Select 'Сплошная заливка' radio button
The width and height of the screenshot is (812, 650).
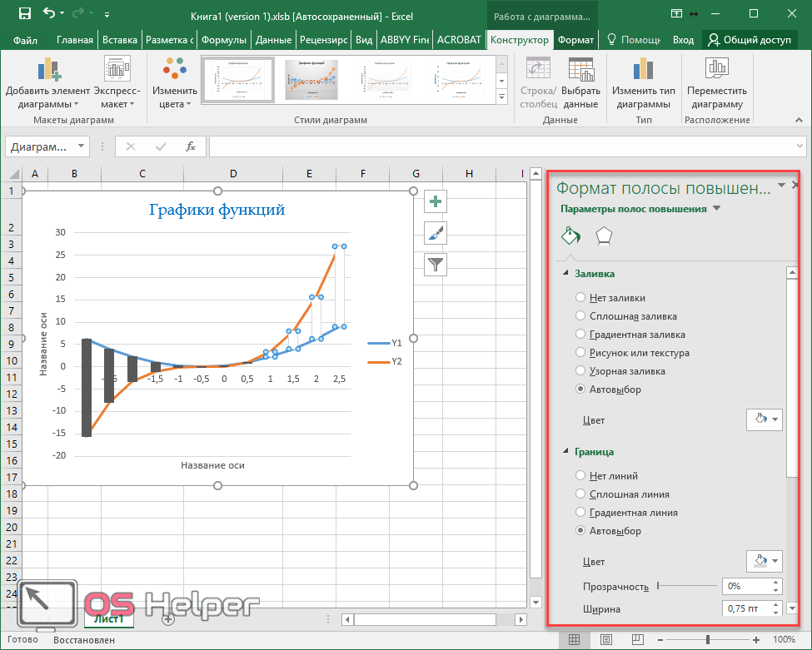580,316
